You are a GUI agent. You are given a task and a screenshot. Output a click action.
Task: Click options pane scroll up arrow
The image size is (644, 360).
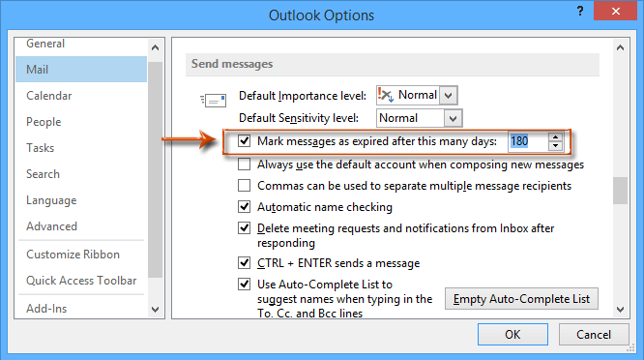pyautogui.click(x=620, y=47)
